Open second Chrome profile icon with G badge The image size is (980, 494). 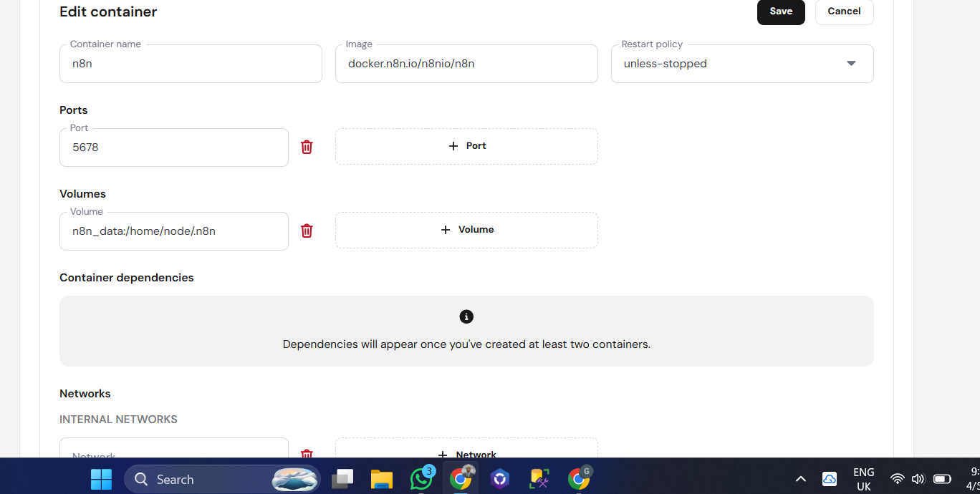pyautogui.click(x=579, y=478)
